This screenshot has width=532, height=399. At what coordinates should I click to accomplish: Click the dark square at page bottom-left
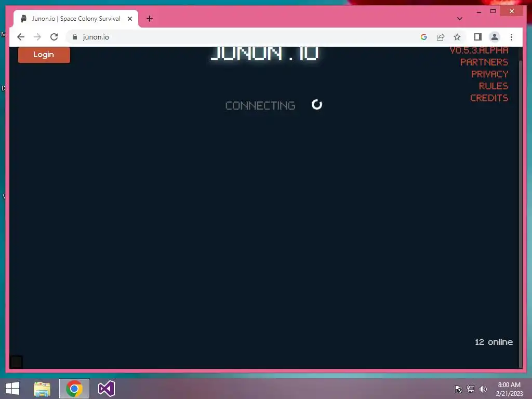pyautogui.click(x=16, y=362)
